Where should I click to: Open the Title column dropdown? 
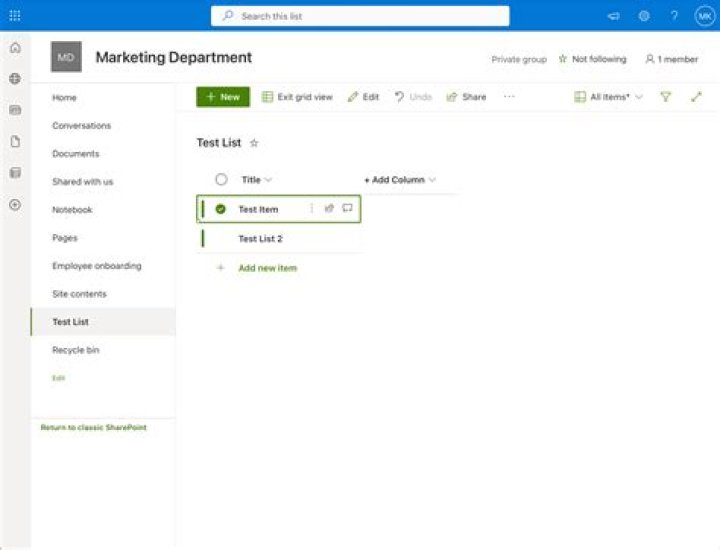coord(256,180)
